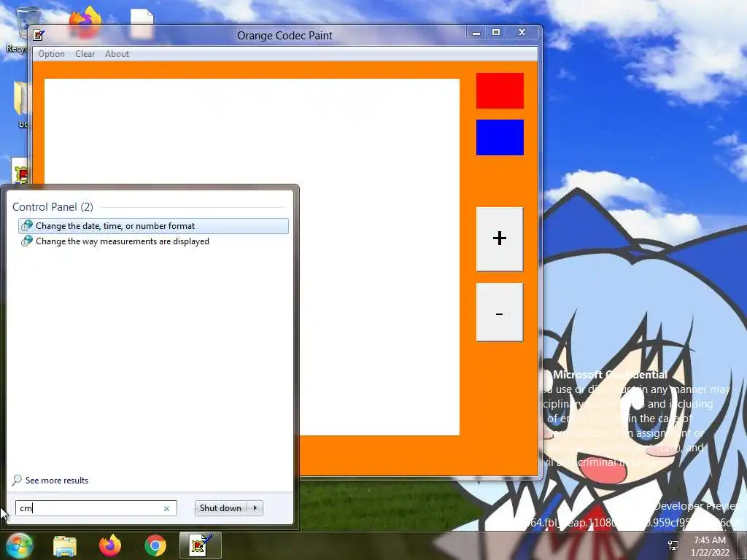Click the network tray icon
The width and height of the screenshot is (747, 560).
click(673, 545)
